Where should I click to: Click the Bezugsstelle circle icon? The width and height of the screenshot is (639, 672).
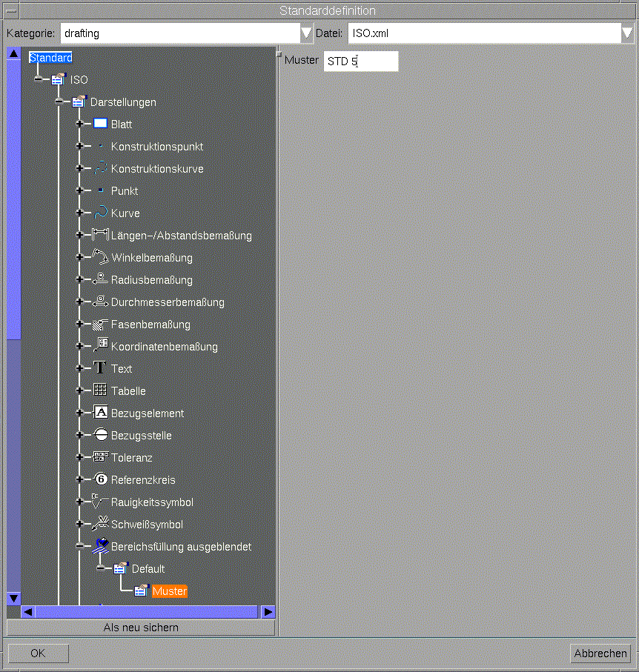tap(100, 434)
